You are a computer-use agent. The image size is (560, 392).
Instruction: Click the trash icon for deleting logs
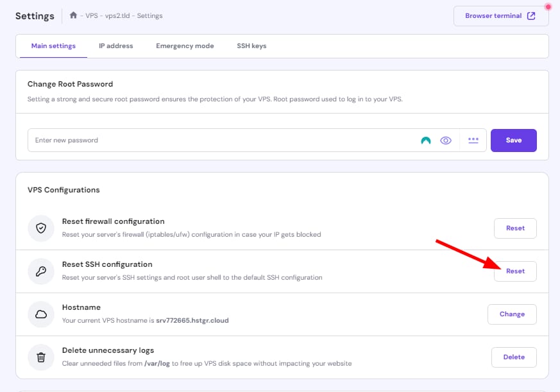coord(41,357)
